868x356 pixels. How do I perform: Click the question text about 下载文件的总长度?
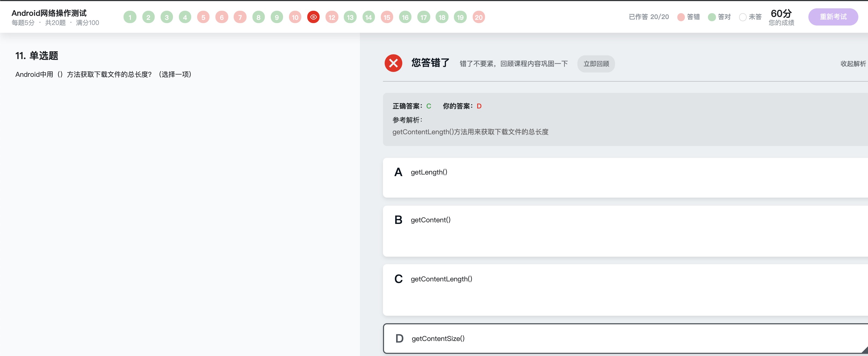[x=103, y=74]
